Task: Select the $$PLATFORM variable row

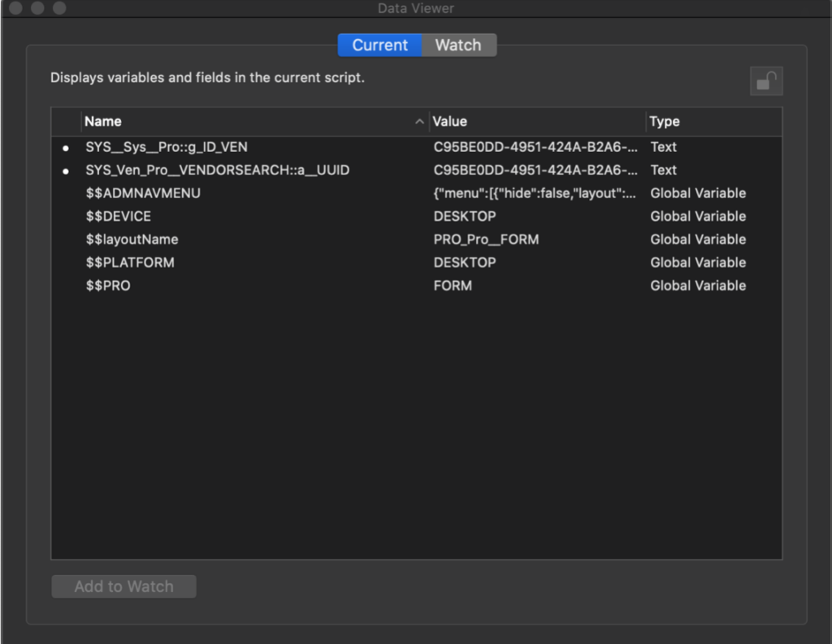Action: 244,262
